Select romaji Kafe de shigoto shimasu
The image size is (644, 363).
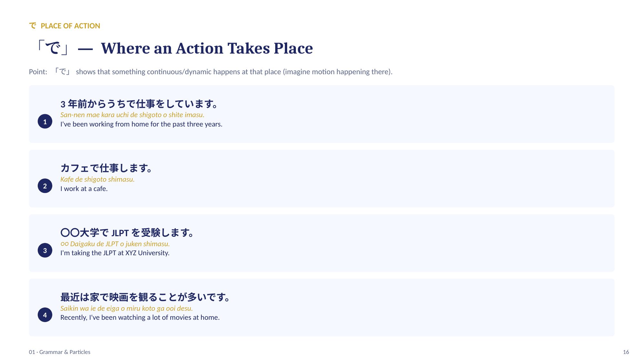tap(97, 179)
